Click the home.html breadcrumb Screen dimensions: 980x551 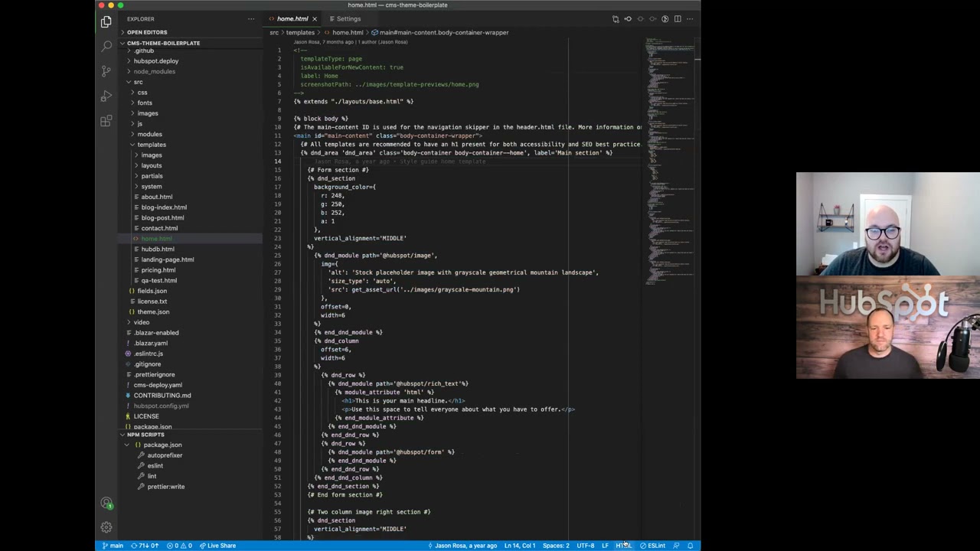347,33
